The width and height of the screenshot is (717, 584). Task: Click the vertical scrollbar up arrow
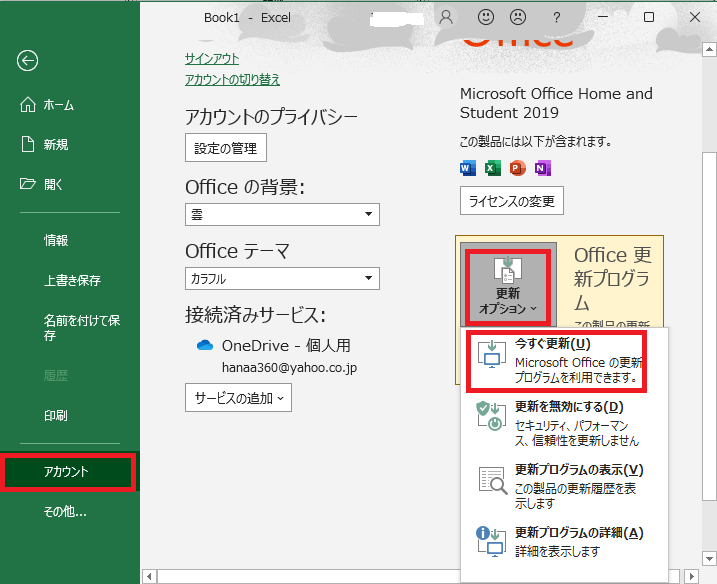(x=709, y=49)
